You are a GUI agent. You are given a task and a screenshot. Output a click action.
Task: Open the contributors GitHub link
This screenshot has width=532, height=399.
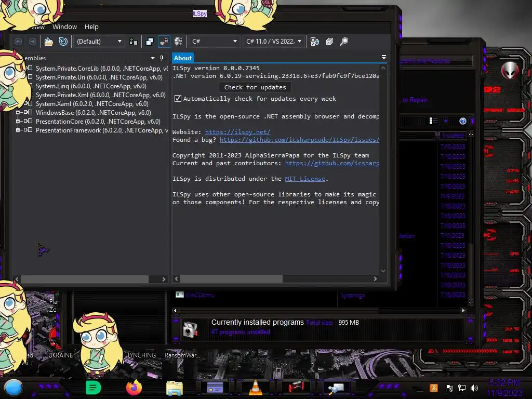pos(332,163)
